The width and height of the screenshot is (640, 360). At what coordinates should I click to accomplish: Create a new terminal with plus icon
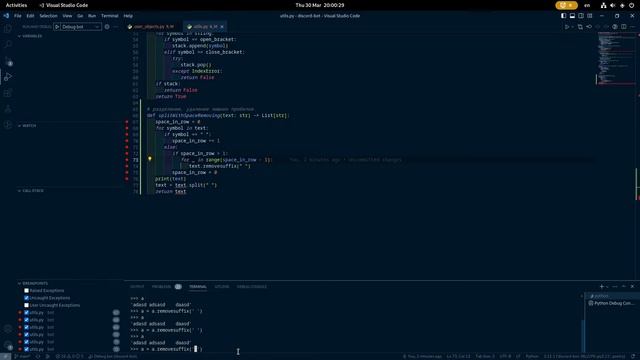pyautogui.click(x=601, y=287)
